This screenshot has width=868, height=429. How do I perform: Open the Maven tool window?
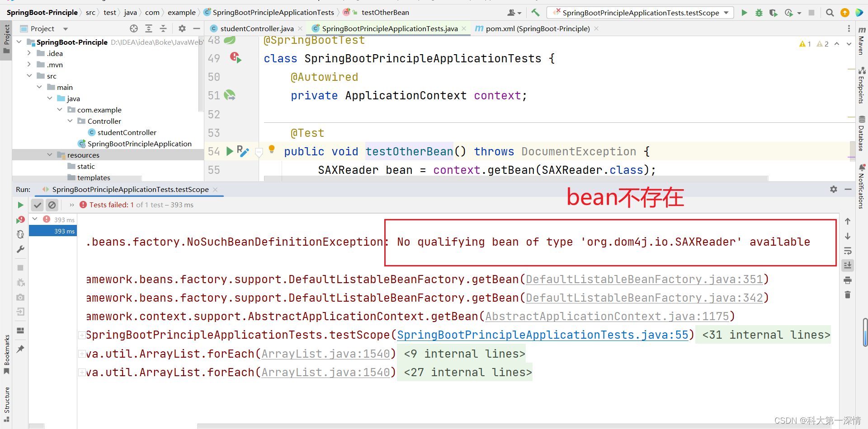click(x=862, y=41)
